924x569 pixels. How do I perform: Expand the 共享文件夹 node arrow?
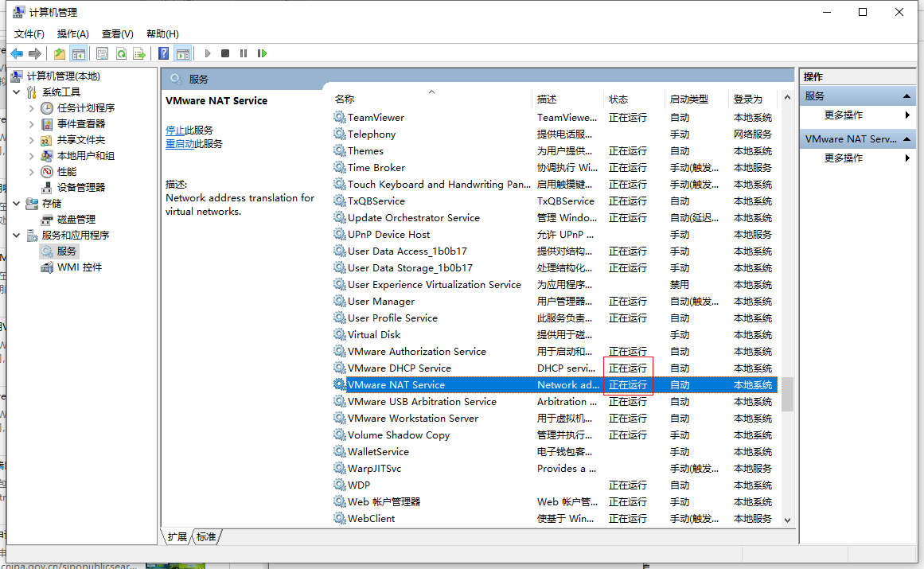(x=31, y=139)
